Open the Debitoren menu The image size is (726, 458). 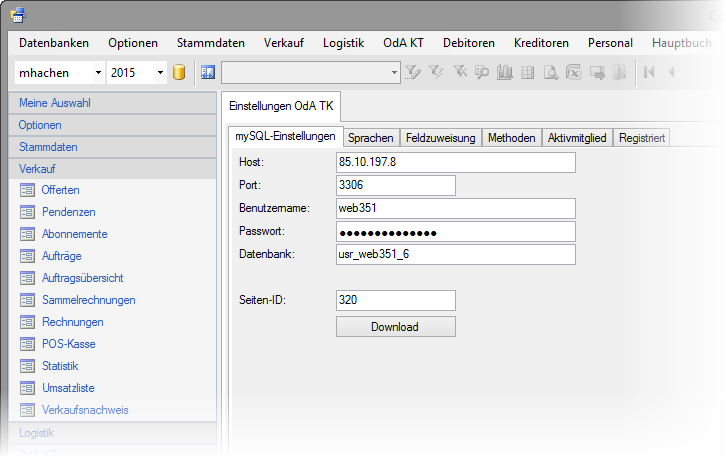coord(468,43)
